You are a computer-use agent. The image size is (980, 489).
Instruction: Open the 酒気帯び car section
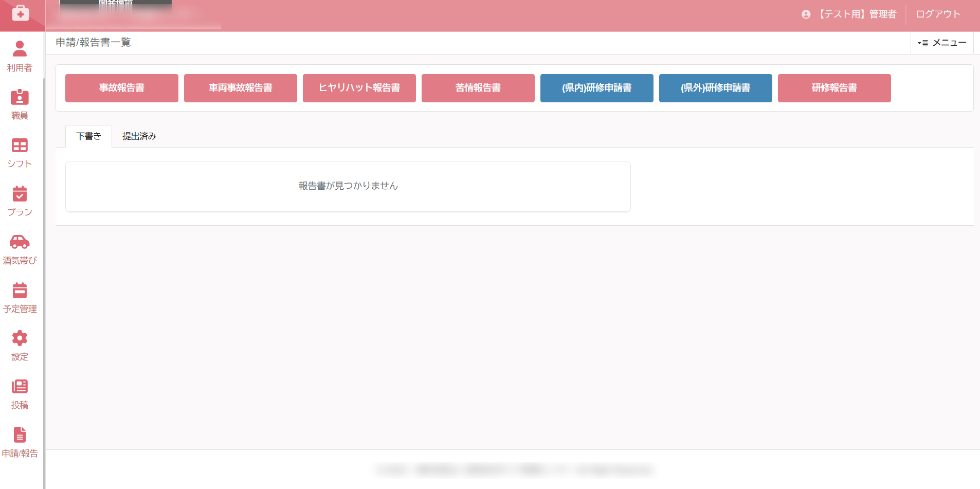pos(20,249)
